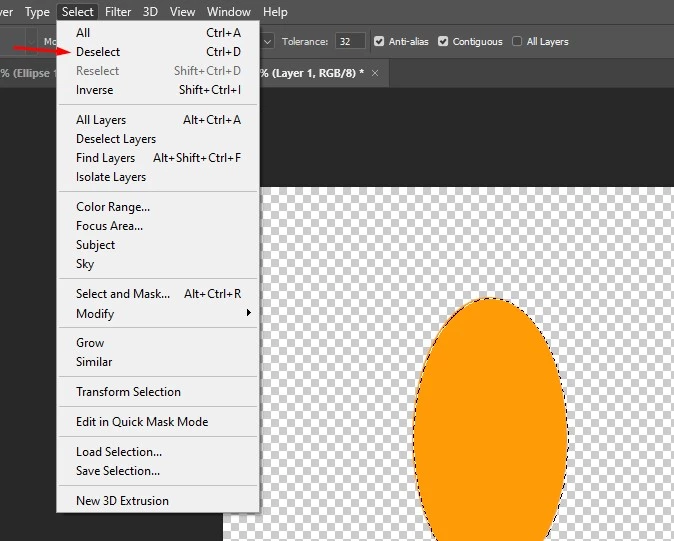The image size is (674, 541).
Task: Choose Subject selection
Action: click(x=158, y=245)
